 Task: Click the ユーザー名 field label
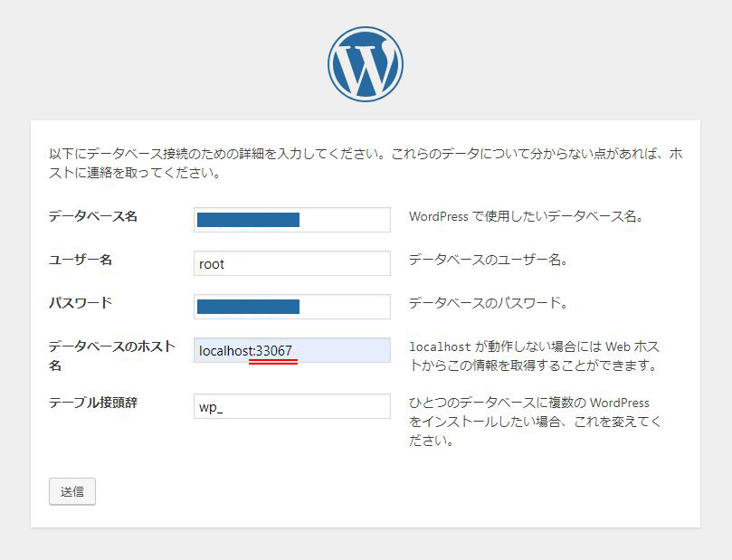pyautogui.click(x=81, y=260)
